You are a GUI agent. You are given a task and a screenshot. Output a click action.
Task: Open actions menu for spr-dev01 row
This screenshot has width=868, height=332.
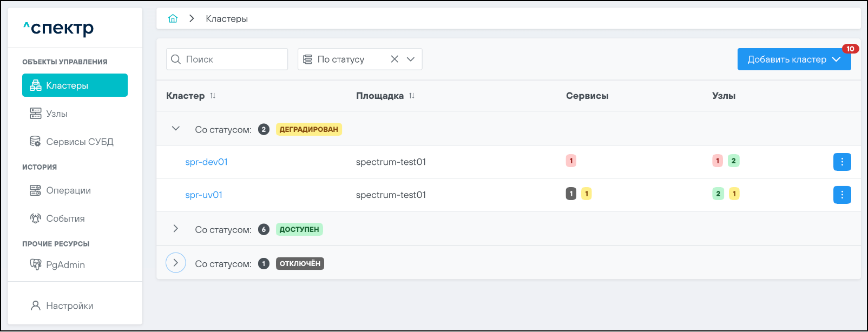pyautogui.click(x=841, y=162)
